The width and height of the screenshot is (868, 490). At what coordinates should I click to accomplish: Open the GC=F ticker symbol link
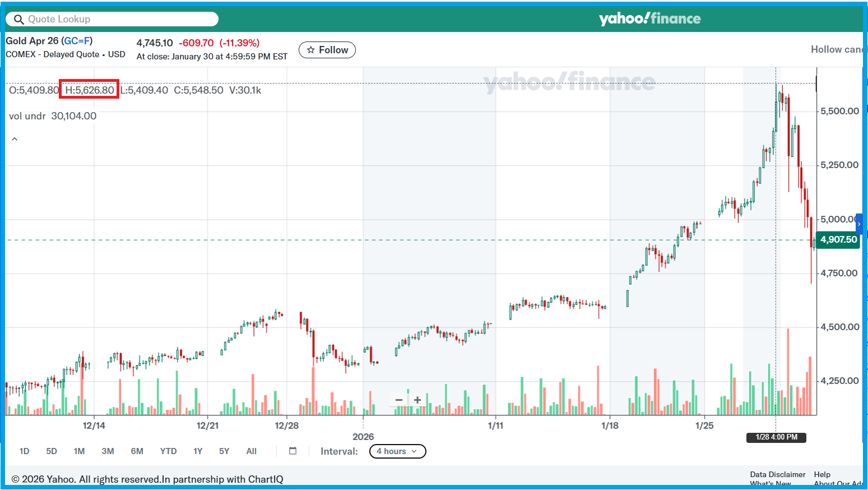(x=77, y=41)
